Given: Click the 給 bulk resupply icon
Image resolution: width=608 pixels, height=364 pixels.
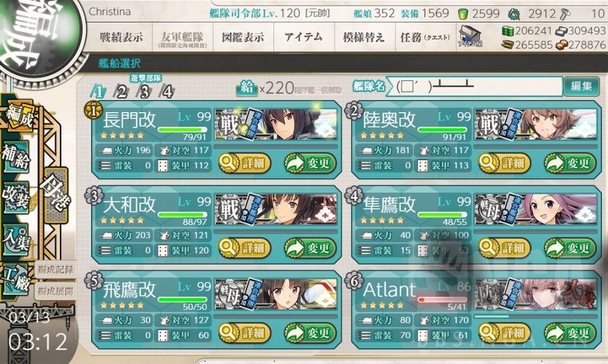Looking at the screenshot, I should click(x=246, y=88).
